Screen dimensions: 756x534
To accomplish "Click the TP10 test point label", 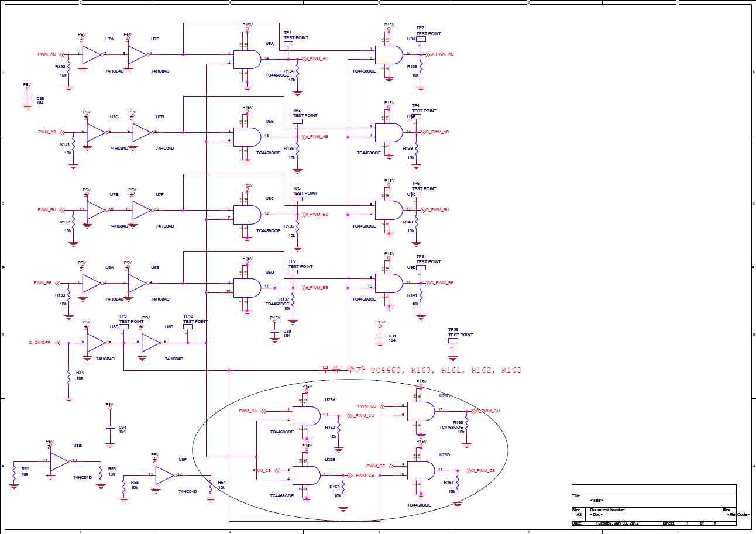I will click(x=188, y=316).
